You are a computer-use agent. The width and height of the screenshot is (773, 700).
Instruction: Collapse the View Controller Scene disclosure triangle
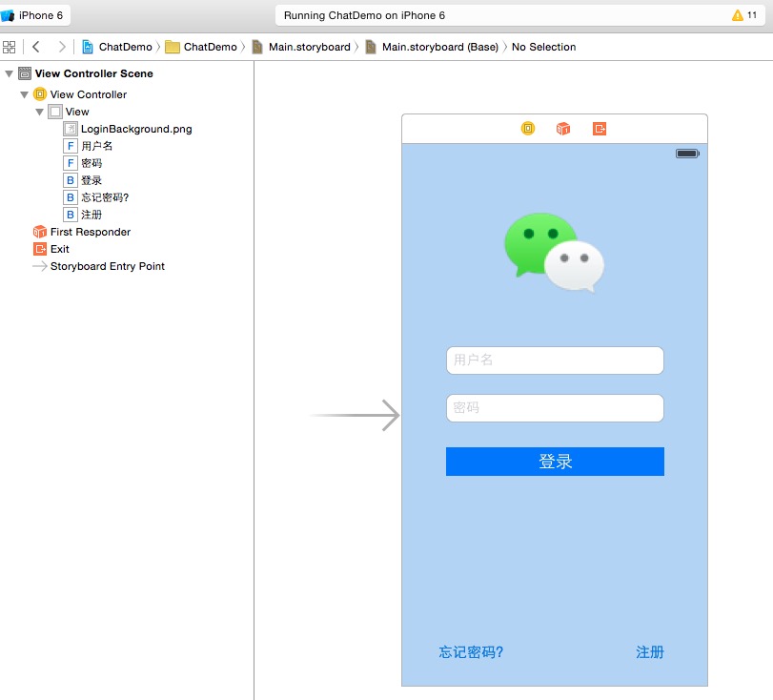click(x=9, y=74)
